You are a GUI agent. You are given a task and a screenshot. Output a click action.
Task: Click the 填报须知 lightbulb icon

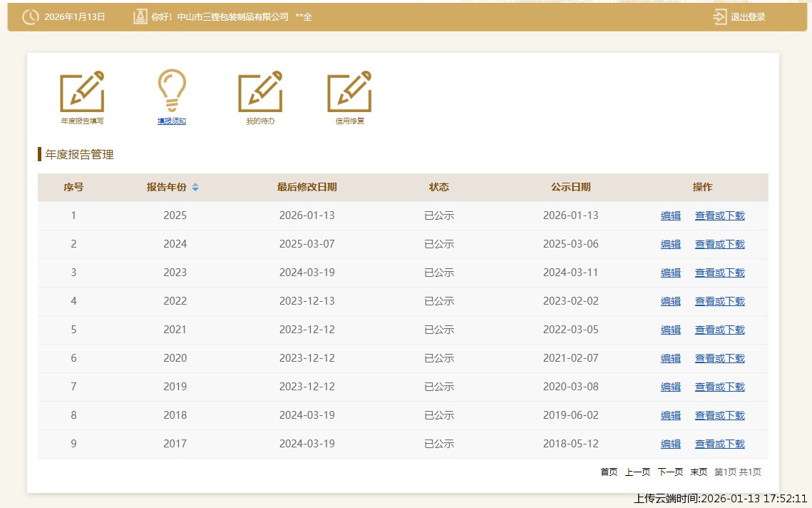pos(172,91)
